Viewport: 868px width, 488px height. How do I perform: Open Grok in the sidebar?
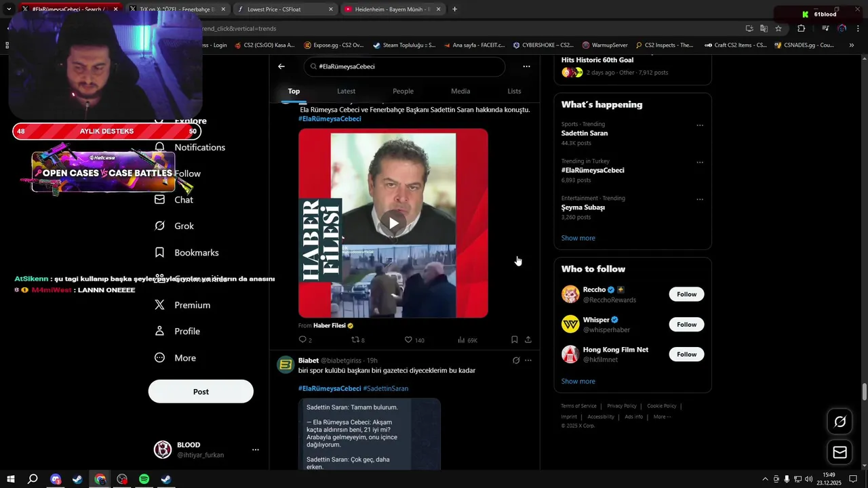[x=174, y=226]
